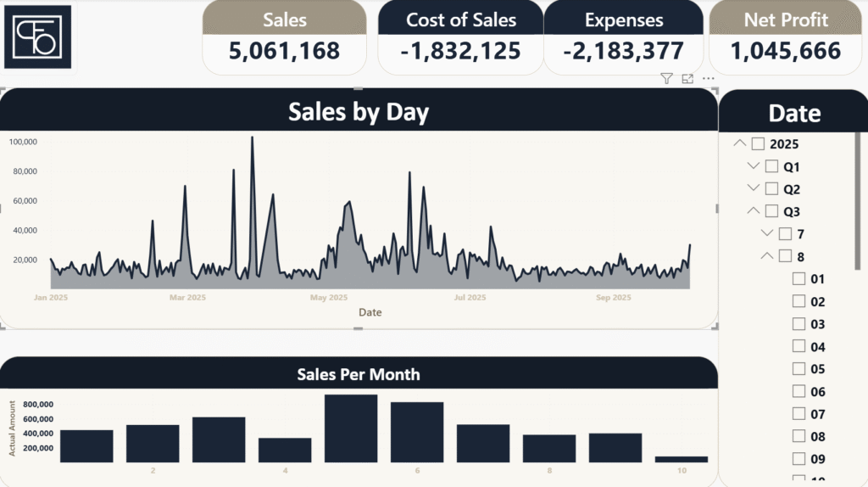
Task: Select day 05 checkbox in slicer
Action: click(x=798, y=369)
